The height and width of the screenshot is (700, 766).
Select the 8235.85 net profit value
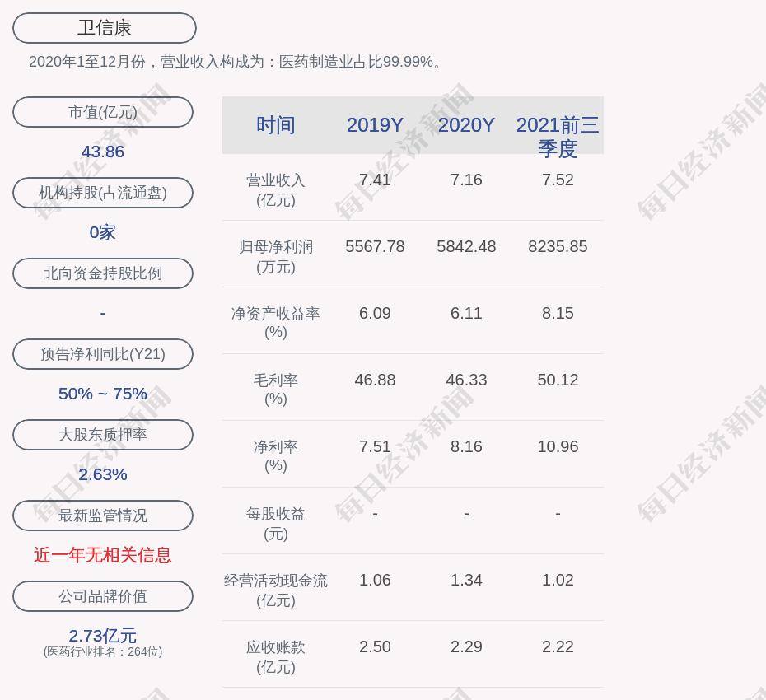coord(558,246)
